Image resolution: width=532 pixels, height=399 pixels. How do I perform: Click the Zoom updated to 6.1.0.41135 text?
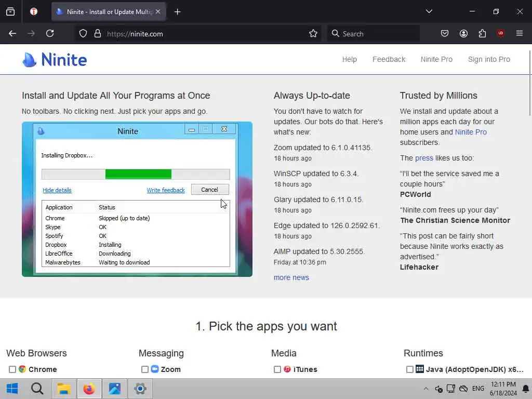(x=323, y=148)
